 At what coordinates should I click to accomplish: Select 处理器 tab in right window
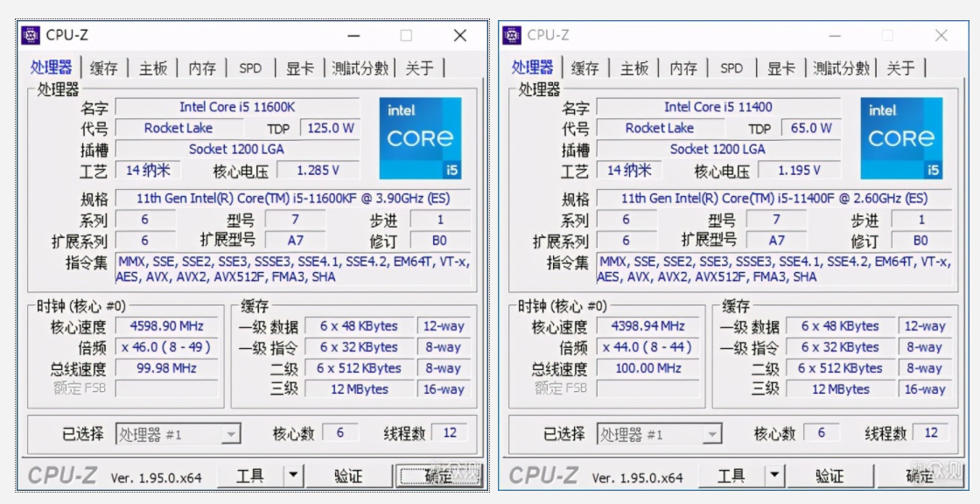tap(533, 66)
